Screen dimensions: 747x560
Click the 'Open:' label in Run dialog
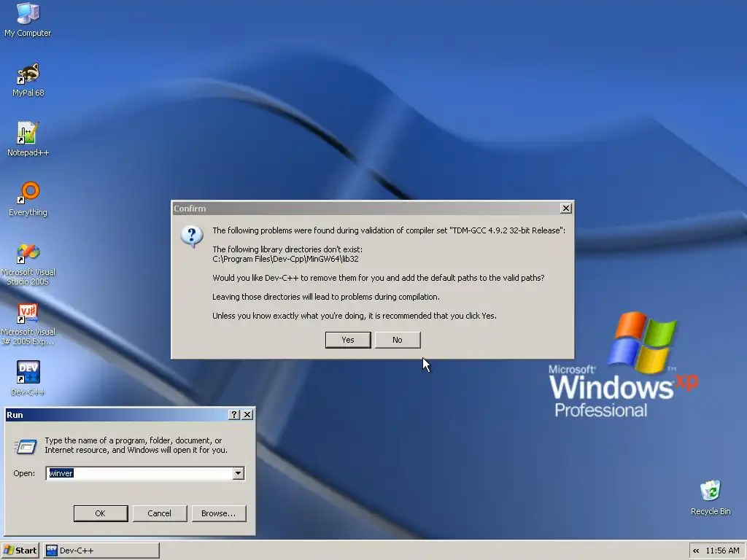[24, 473]
